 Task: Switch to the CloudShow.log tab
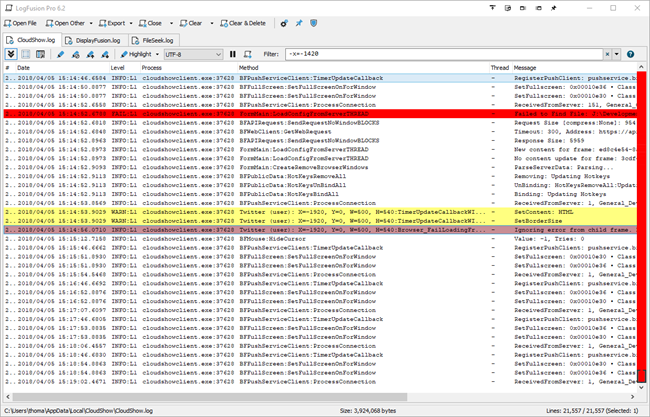pyautogui.click(x=32, y=40)
